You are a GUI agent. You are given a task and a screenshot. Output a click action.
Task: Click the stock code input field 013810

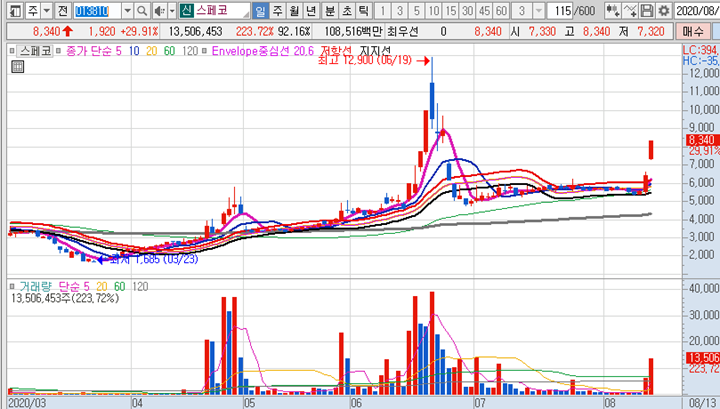(97, 11)
